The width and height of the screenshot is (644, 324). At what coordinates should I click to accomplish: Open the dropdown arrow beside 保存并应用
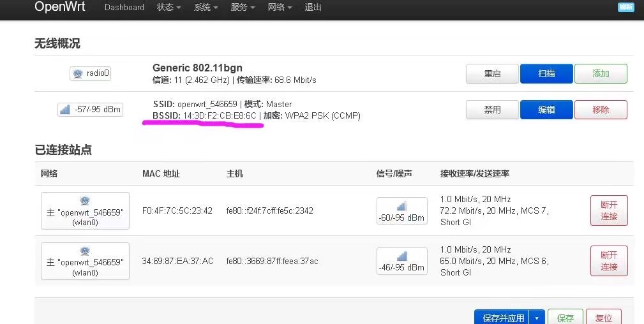click(537, 318)
